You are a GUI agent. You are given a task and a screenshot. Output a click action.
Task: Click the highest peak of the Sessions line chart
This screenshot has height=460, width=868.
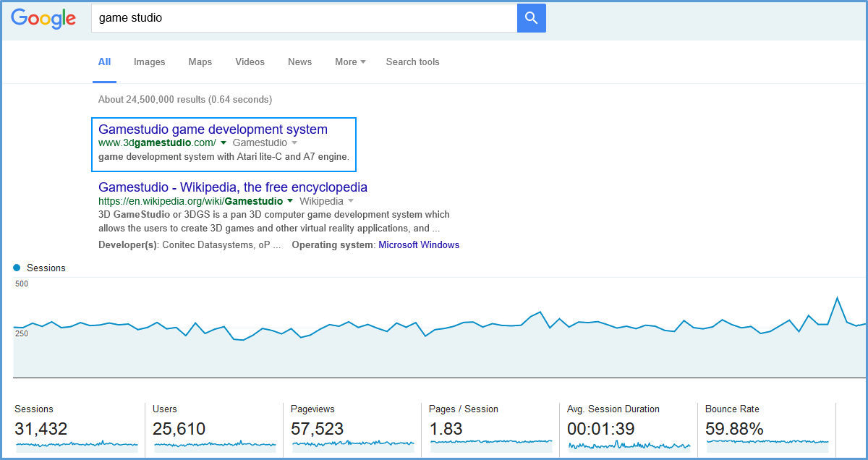838,297
